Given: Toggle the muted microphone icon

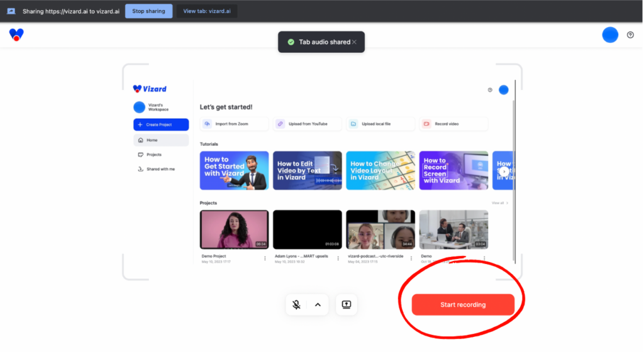Looking at the screenshot, I should (x=296, y=305).
